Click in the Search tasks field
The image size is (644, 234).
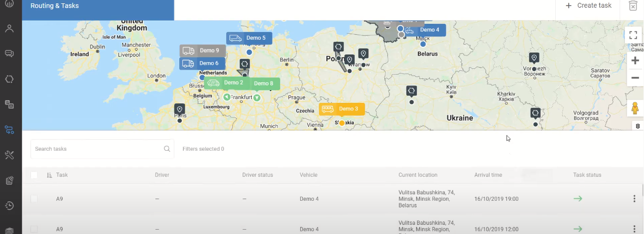point(102,149)
